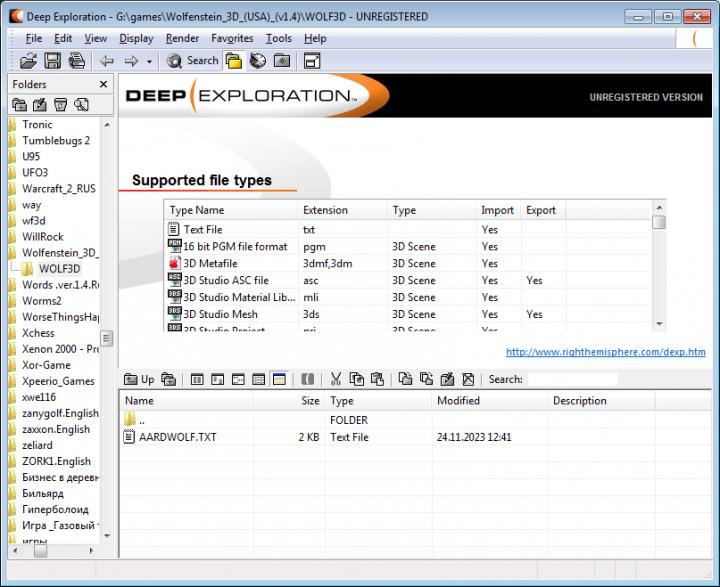Switch to the fourth file list view-mode icon
The width and height of the screenshot is (720, 587).
tap(259, 379)
